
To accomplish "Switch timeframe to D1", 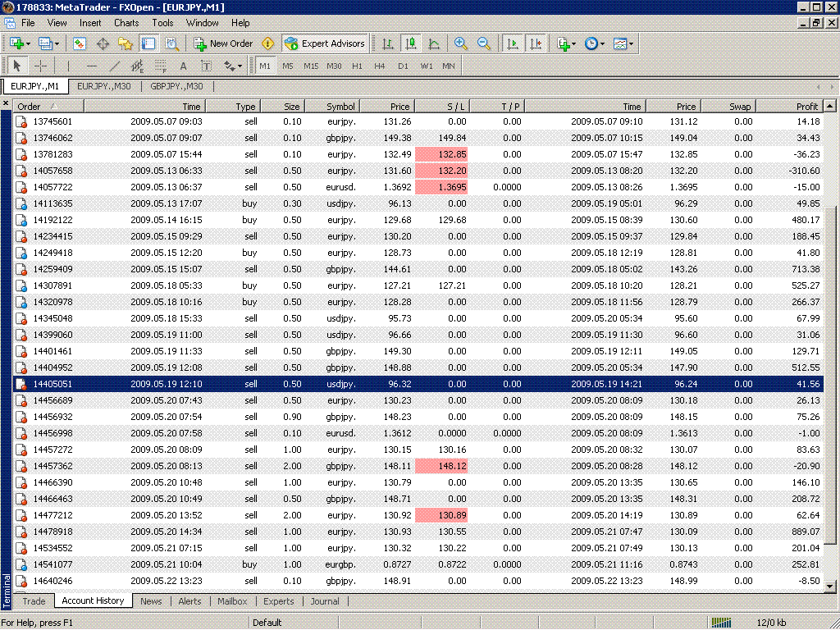I will coord(403,66).
